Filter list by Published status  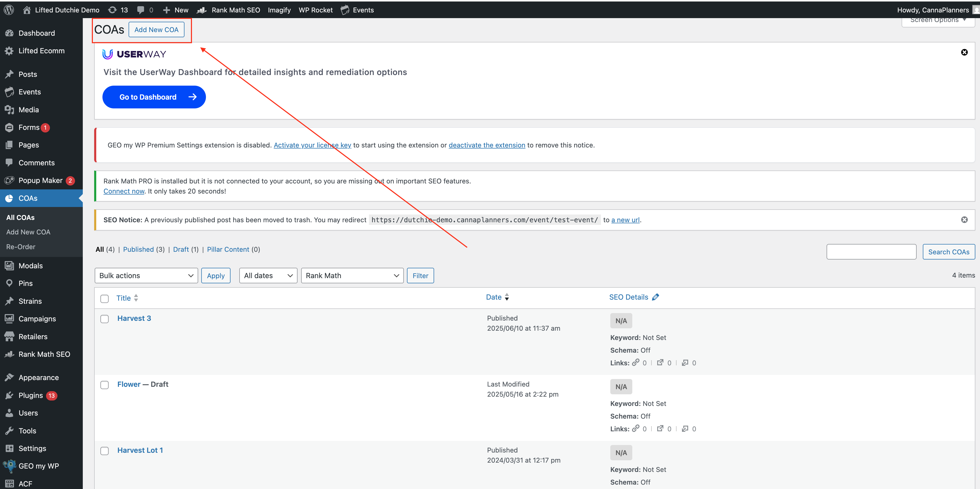coord(138,249)
